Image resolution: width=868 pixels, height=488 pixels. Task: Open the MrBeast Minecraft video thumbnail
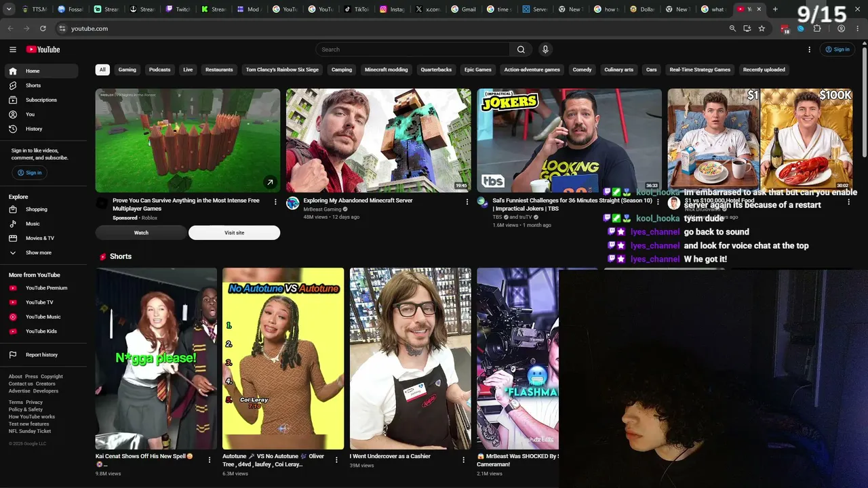[378, 140]
